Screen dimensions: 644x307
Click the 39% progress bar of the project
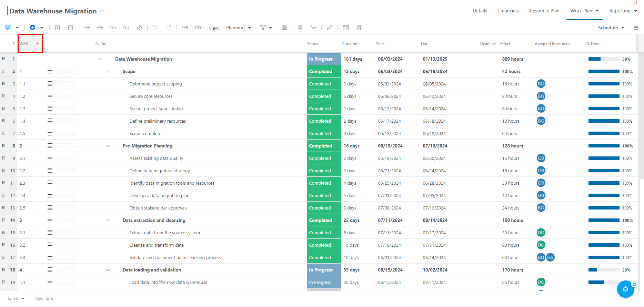coord(604,59)
